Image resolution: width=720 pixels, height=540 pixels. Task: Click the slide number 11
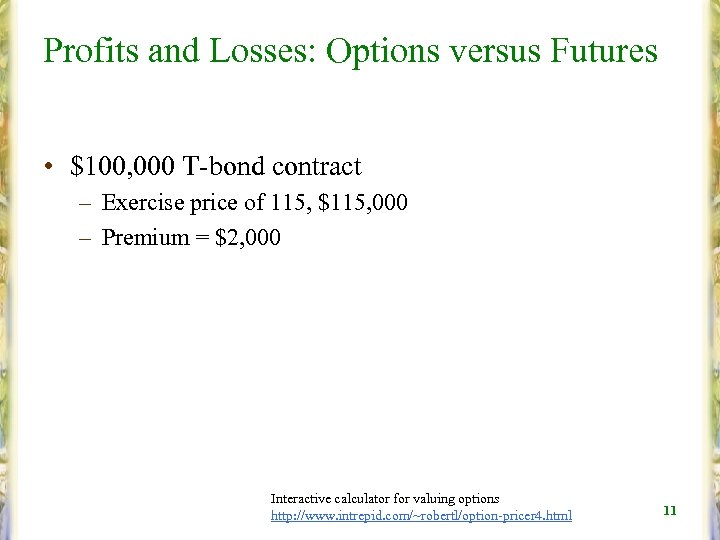(670, 510)
